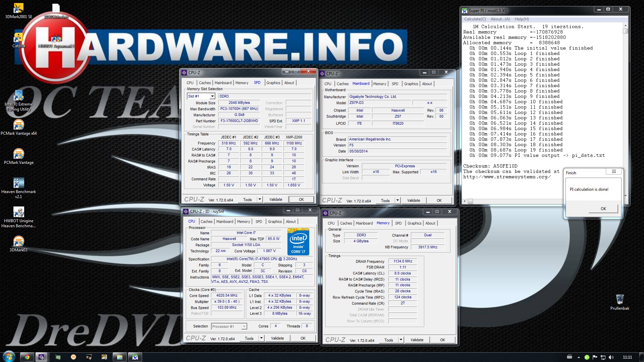This screenshot has width=644, height=362.
Task: Switch to Caches tab in ruy5nl window
Action: pos(207,222)
